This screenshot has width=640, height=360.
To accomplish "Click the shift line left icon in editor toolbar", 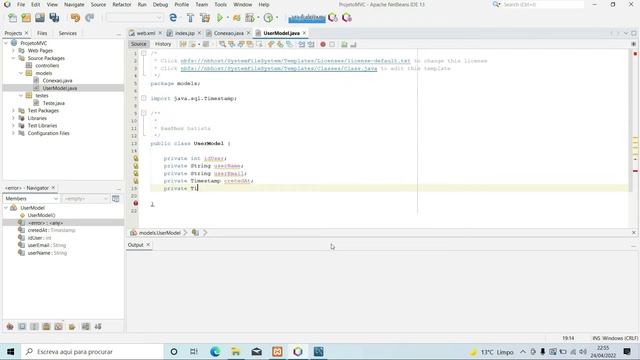I will click(x=301, y=44).
